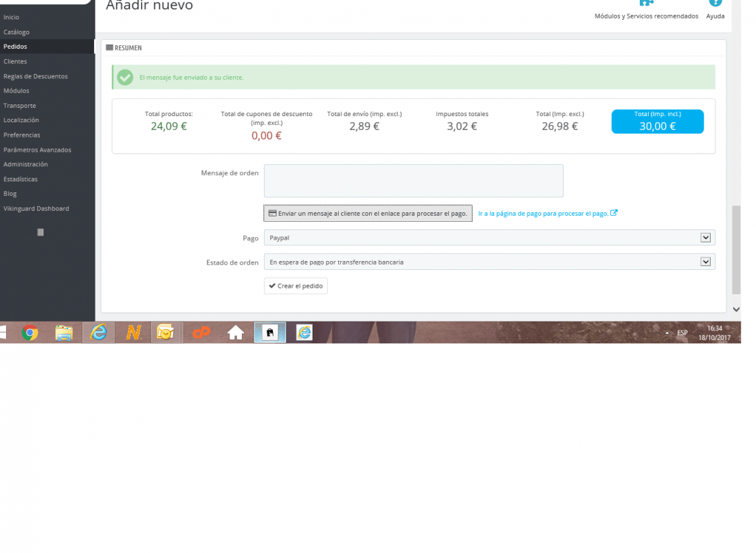The width and height of the screenshot is (756, 553).
Task: Open File Explorer in the taskbar
Action: 64,332
